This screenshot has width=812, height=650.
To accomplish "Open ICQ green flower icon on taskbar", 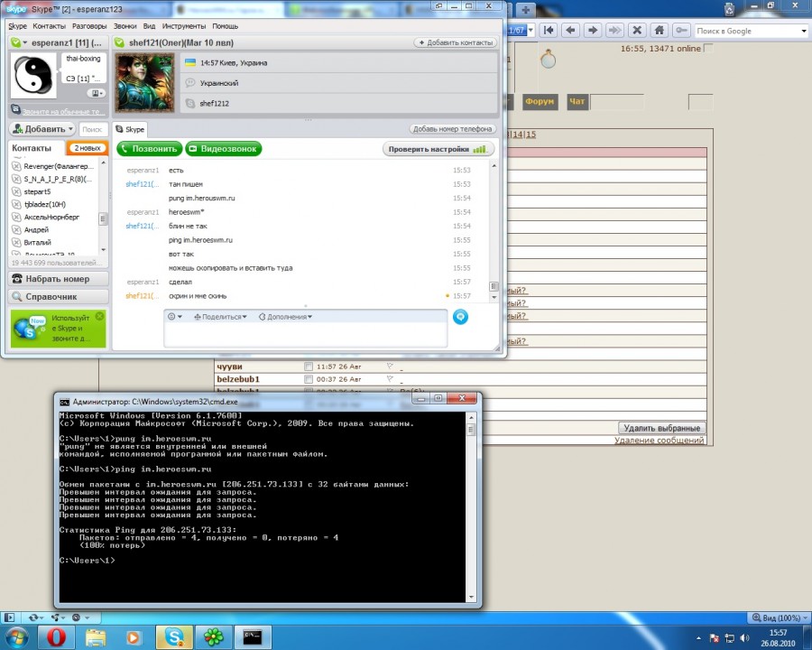I will [213, 637].
